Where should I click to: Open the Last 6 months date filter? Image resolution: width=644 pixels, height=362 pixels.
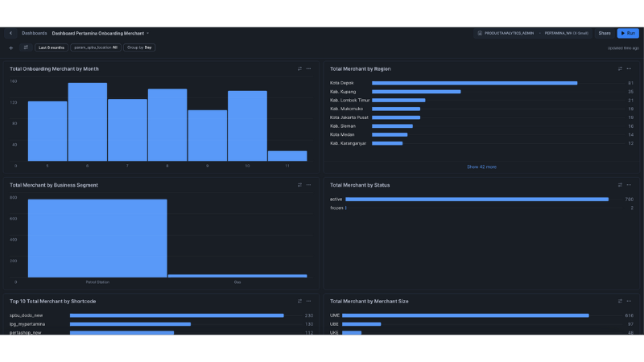[52, 47]
